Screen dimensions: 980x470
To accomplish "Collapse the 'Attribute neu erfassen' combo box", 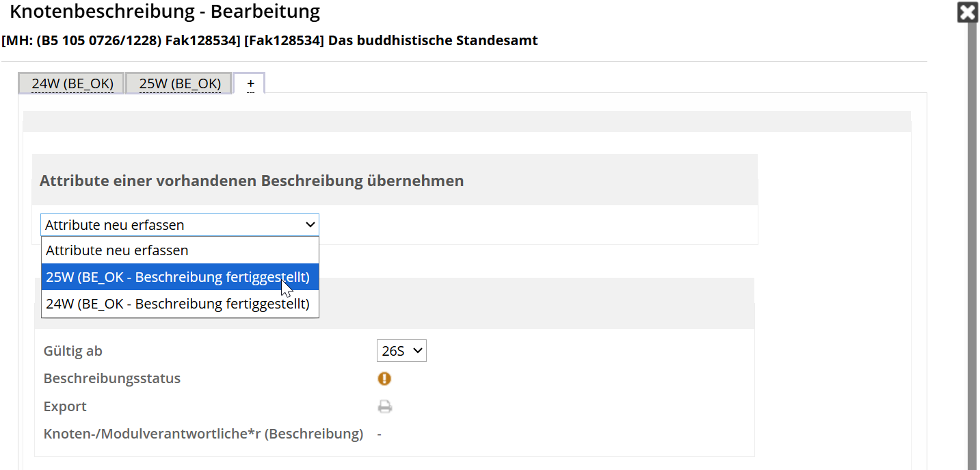I will click(x=179, y=225).
